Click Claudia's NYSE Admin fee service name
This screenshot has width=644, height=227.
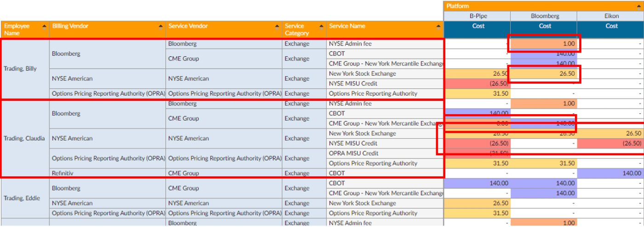click(x=385, y=104)
